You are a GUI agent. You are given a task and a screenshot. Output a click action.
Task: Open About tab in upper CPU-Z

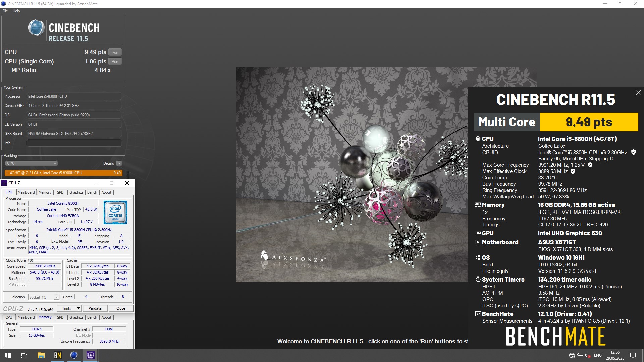point(106,192)
